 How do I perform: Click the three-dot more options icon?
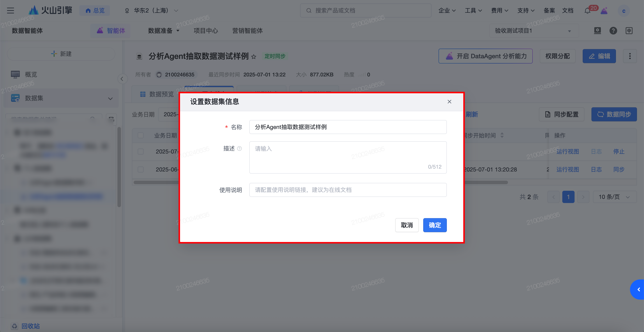630,56
